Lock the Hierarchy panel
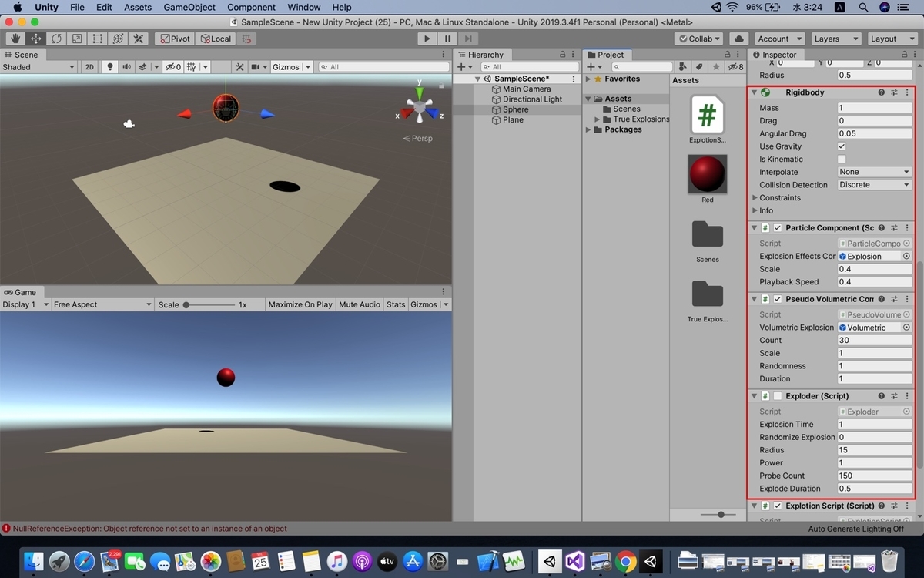The height and width of the screenshot is (578, 924). click(x=562, y=55)
